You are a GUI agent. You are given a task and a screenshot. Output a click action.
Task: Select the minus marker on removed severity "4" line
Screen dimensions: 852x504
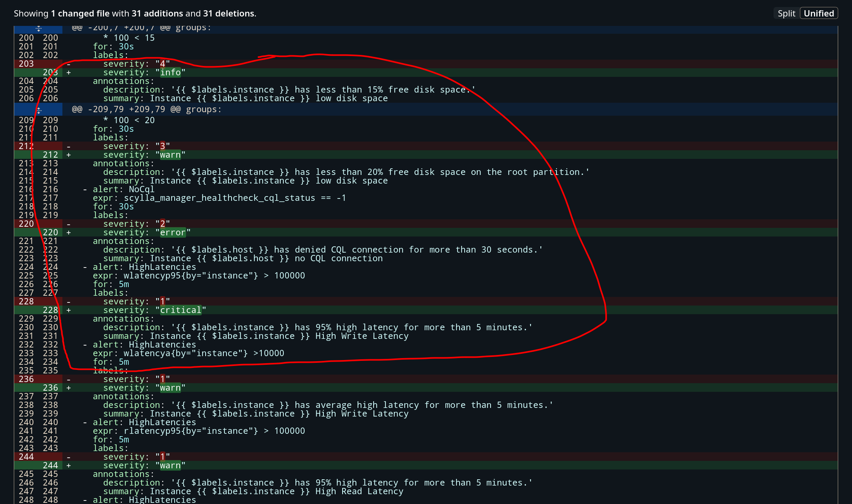tap(68, 64)
